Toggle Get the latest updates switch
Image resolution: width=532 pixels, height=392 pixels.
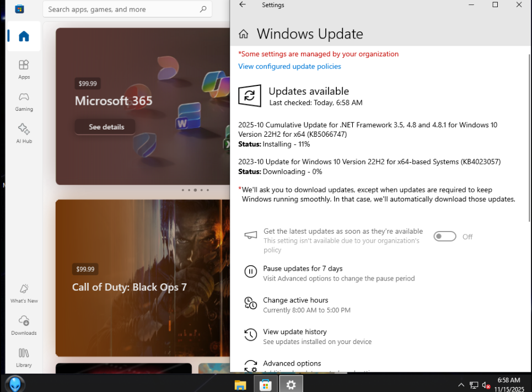[445, 237]
